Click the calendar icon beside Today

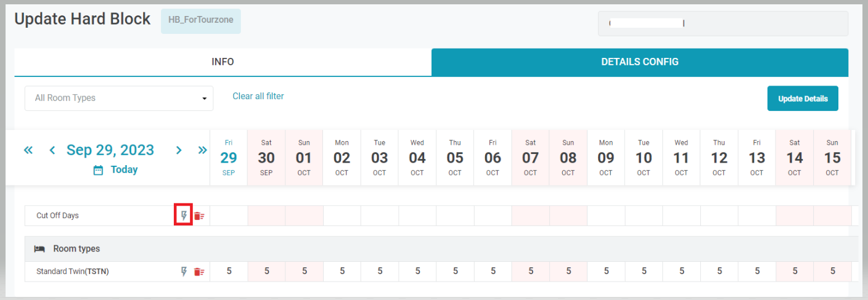click(98, 170)
